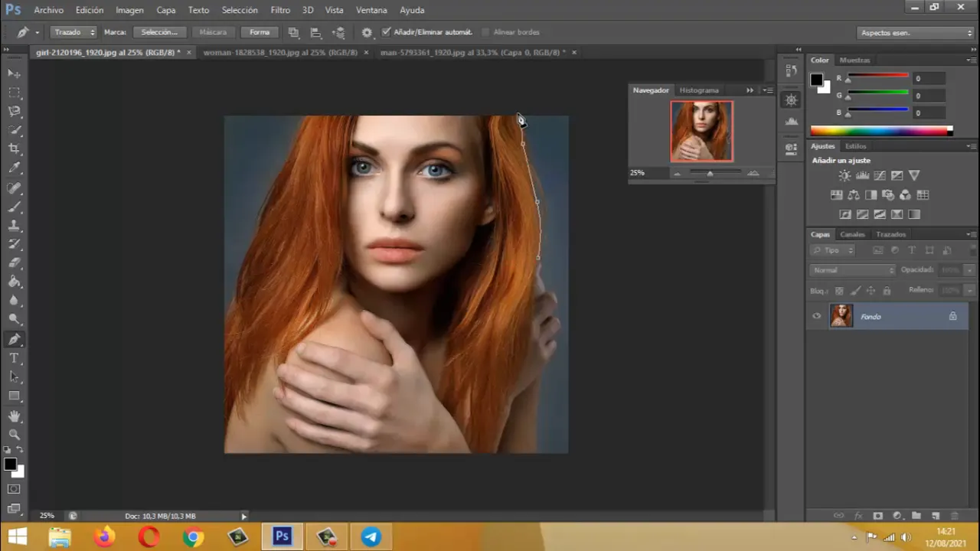Click the path arrangement icon in options bar
980x551 pixels.
(338, 32)
